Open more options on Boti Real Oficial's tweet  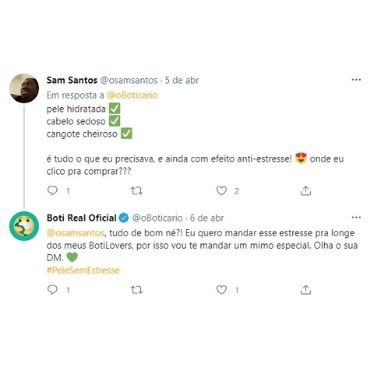point(356,218)
